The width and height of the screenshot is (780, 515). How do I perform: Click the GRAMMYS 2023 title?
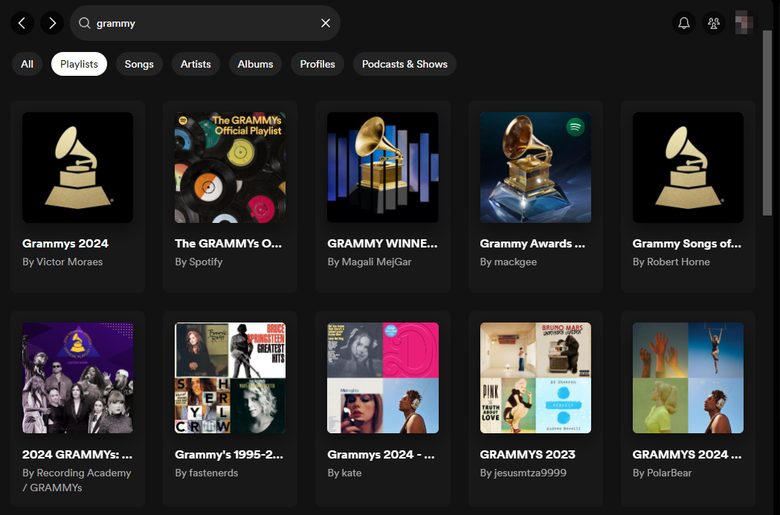point(528,454)
